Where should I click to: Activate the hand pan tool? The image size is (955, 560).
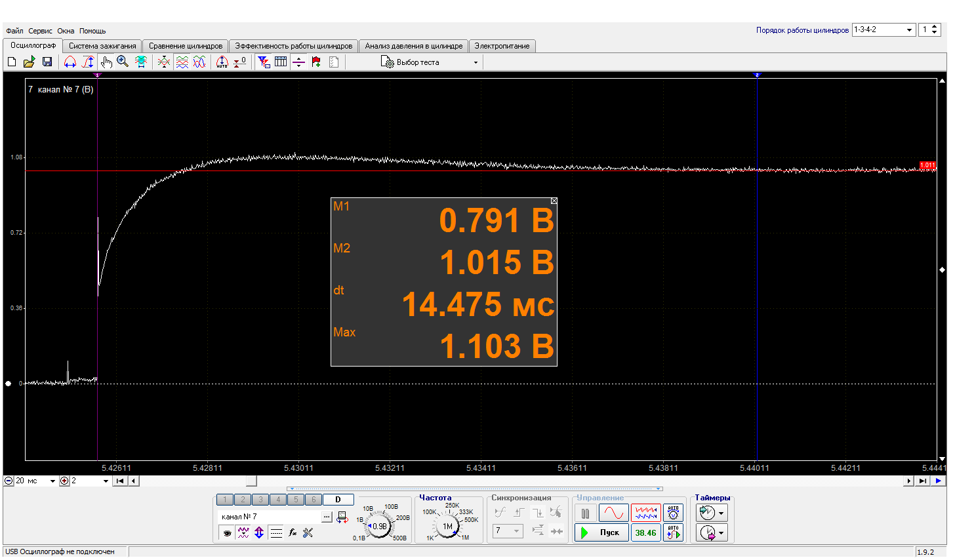pos(106,62)
